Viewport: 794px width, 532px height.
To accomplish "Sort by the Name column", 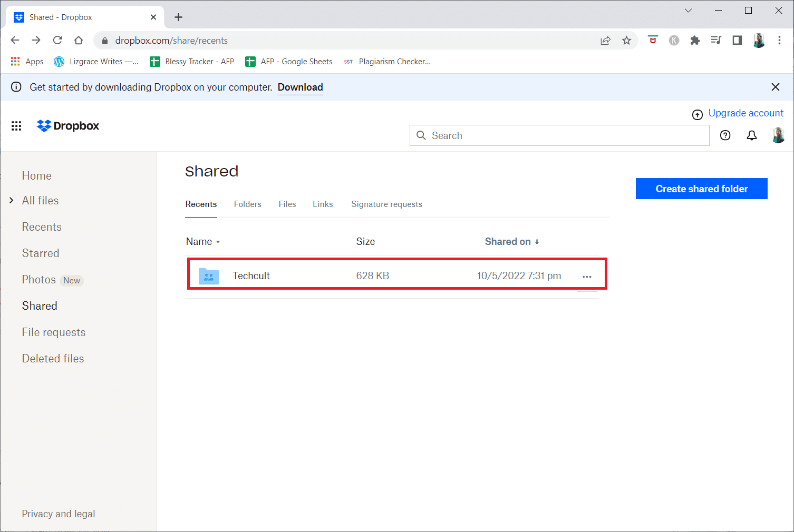I will point(203,242).
